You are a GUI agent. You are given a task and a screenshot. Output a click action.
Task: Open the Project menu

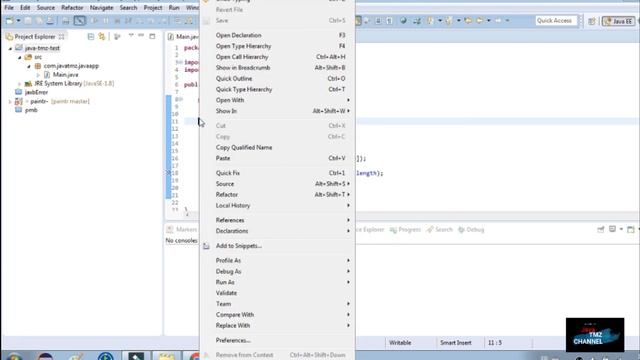[x=153, y=8]
